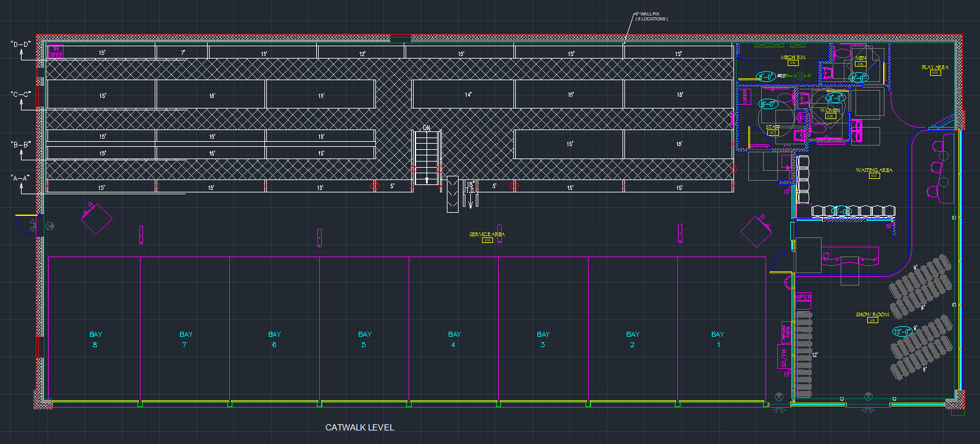This screenshot has width=980, height=444.
Task: Click the AIR DRYER equipment block
Action: (x=55, y=51)
